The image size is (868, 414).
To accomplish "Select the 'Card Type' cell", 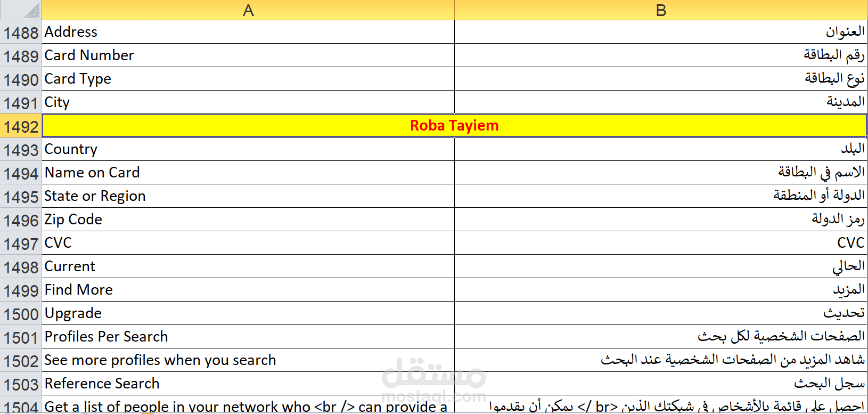I will 248,79.
